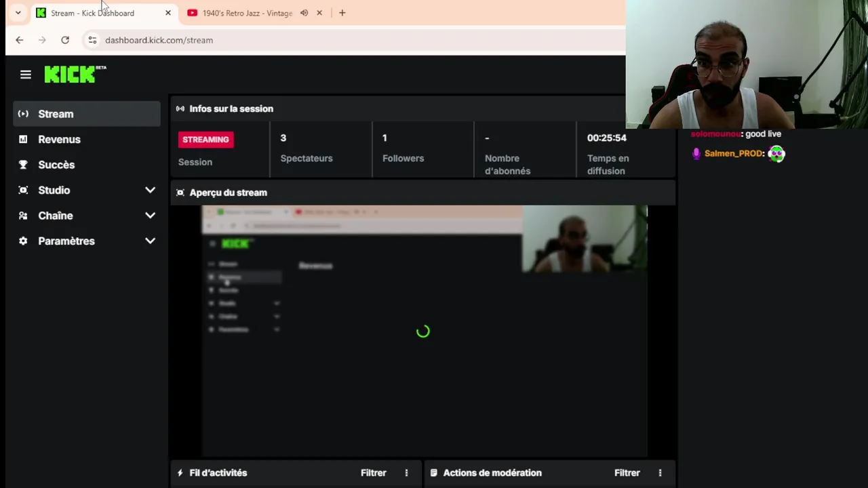
Task: Click the Followers count 1
Action: [x=384, y=138]
